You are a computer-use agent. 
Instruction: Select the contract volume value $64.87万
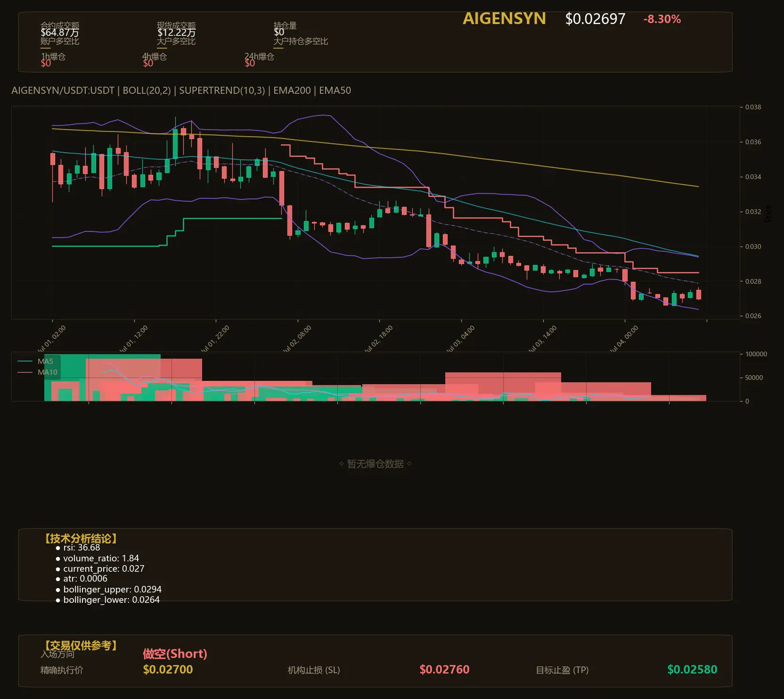pos(60,33)
